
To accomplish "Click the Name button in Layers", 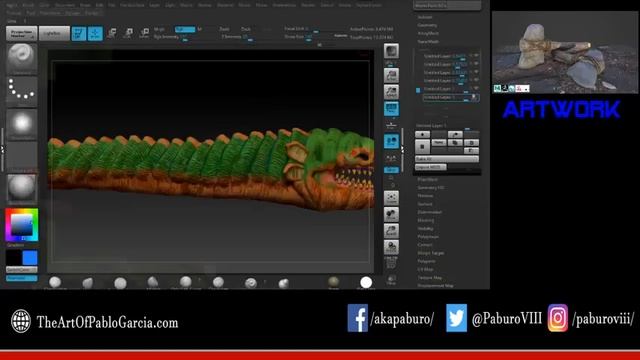I will [x=439, y=142].
